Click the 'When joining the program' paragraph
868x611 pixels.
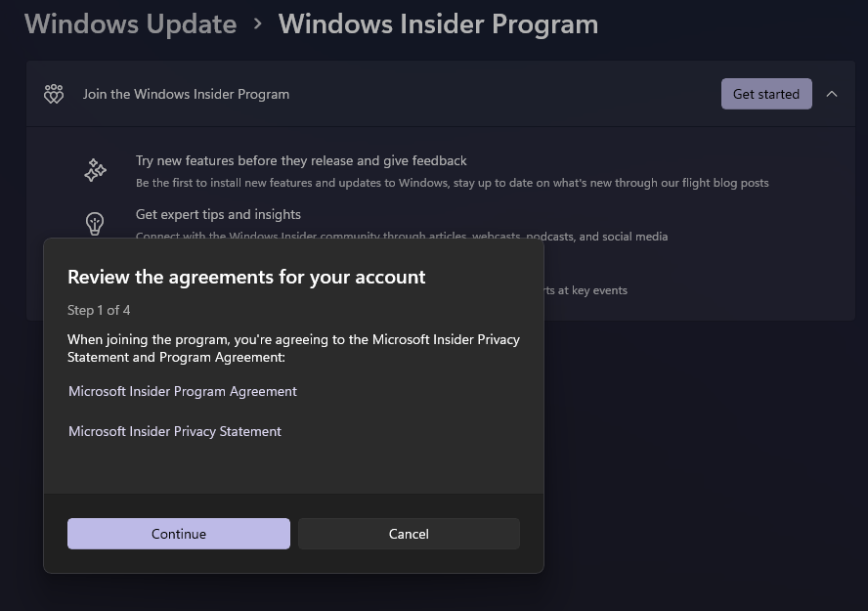point(293,348)
